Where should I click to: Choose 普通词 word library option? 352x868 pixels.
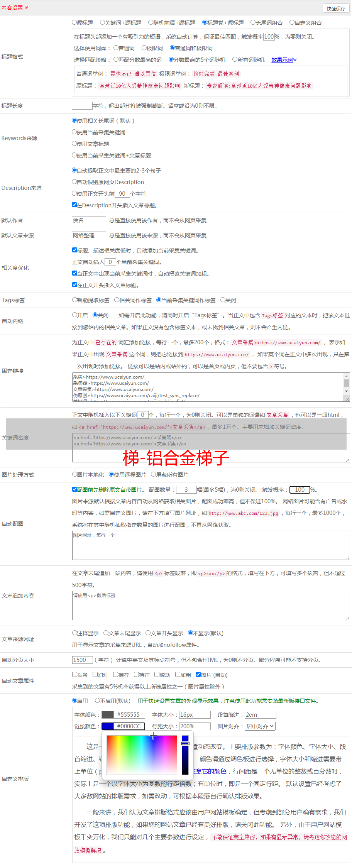tap(116, 48)
